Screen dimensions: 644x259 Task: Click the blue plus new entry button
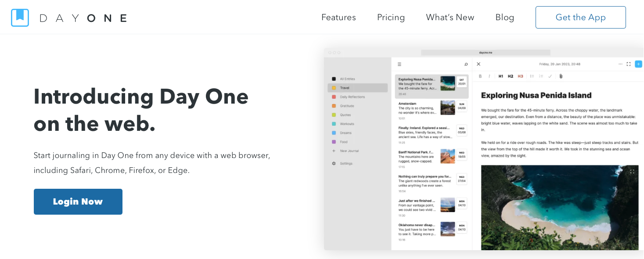click(x=638, y=64)
